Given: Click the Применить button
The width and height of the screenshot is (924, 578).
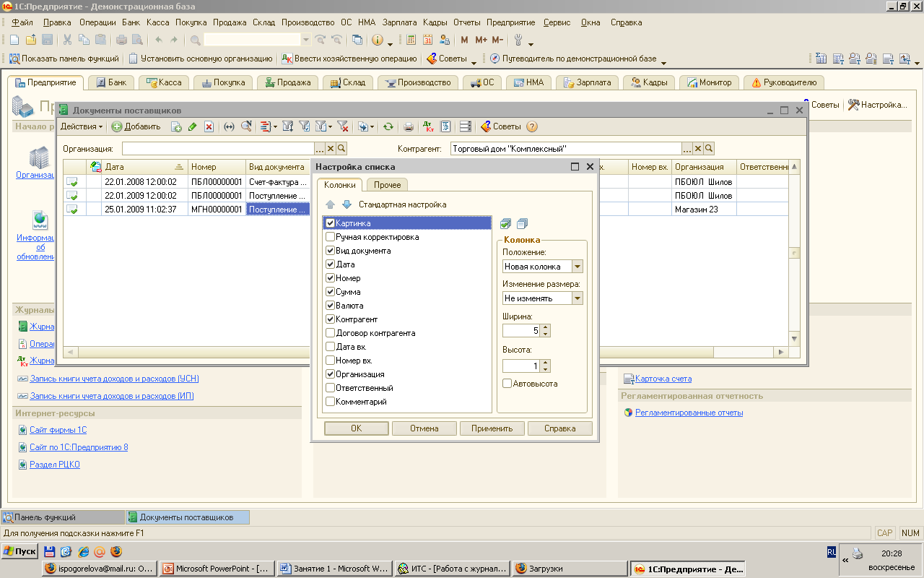Looking at the screenshot, I should (x=492, y=428).
